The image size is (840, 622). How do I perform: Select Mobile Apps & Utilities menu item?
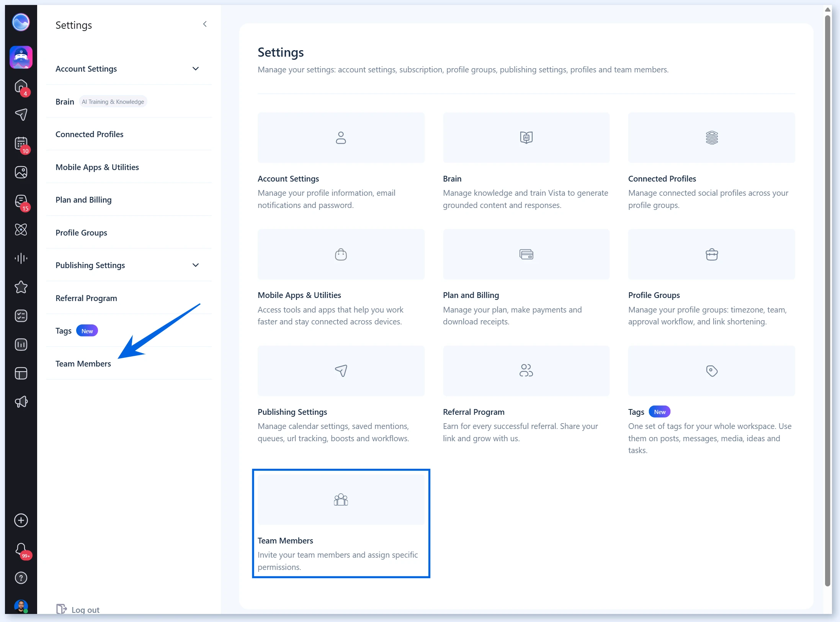pyautogui.click(x=129, y=167)
